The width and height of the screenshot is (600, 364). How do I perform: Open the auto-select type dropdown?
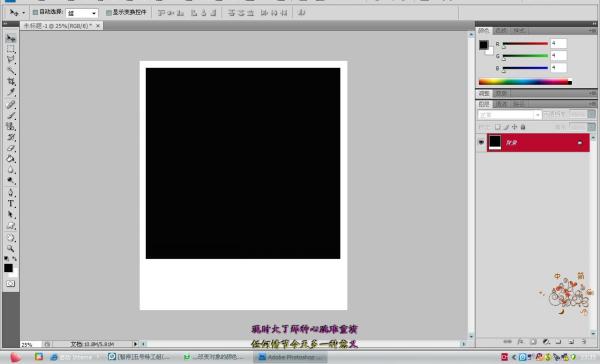pyautogui.click(x=82, y=13)
